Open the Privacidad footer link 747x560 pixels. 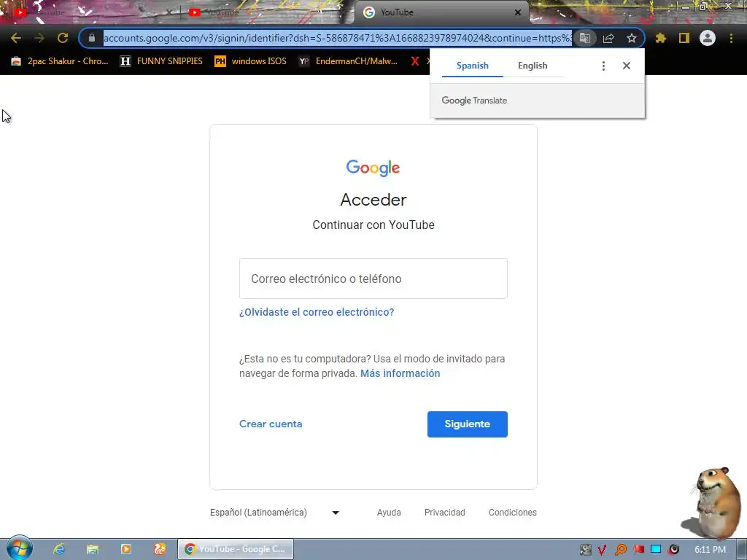click(444, 513)
